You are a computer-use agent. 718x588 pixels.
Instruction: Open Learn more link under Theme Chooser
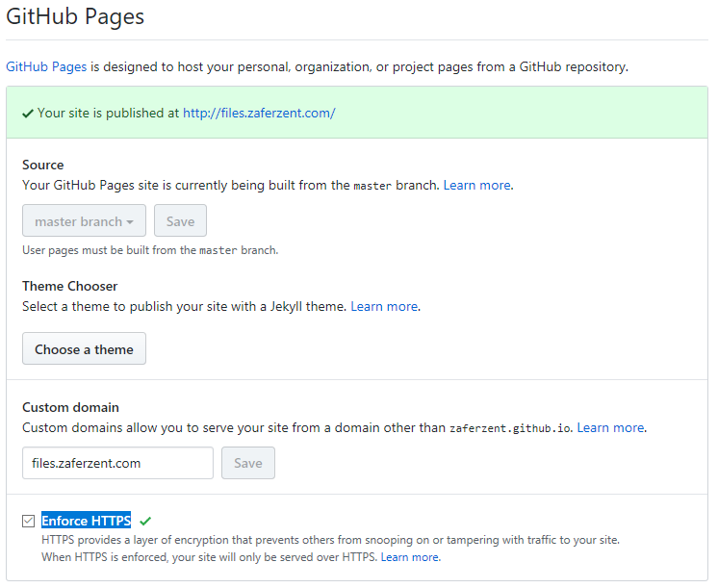pos(384,306)
